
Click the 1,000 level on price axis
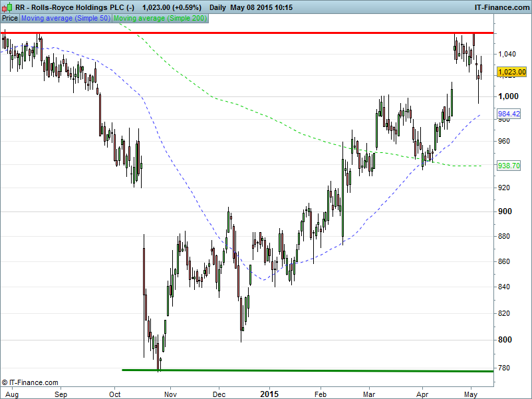point(509,97)
